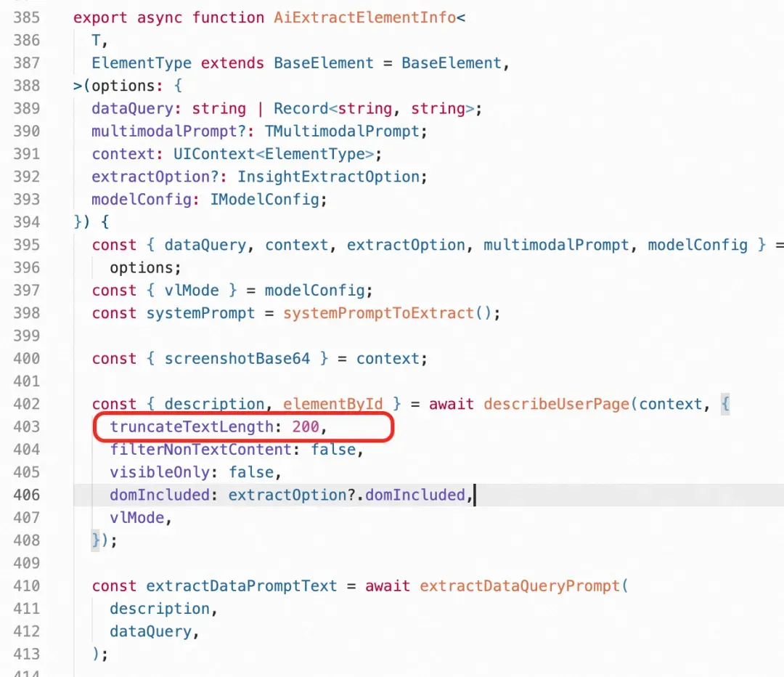Click the InsightExtractOption type name
The width and height of the screenshot is (784, 677).
pyautogui.click(x=329, y=177)
